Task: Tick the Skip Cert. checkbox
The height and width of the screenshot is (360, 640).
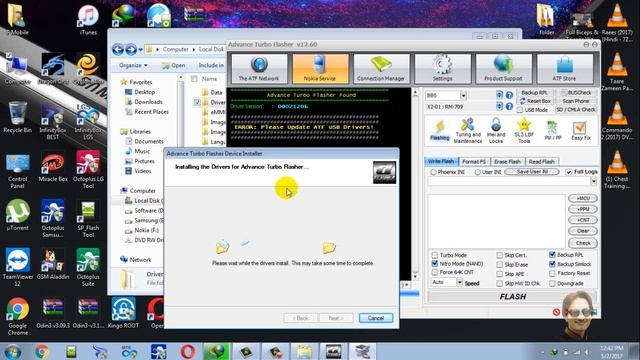Action: [x=500, y=255]
